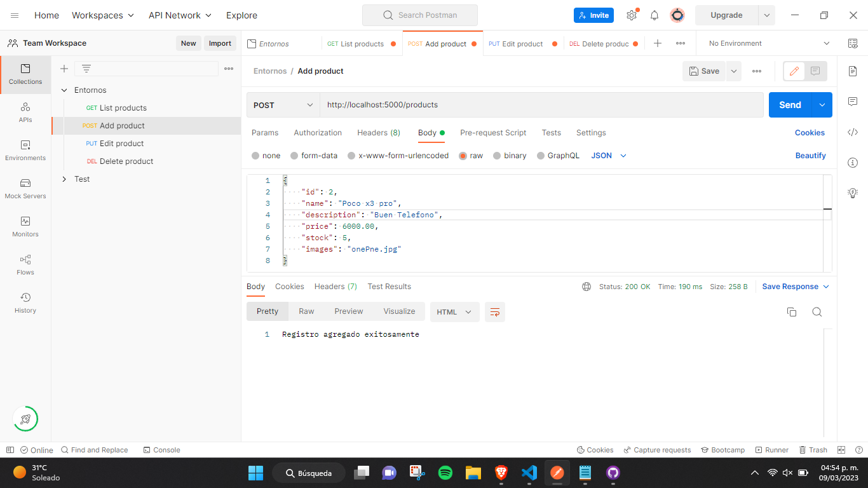Screen dimensions: 868x488
Task: Select the x-www-form-urlencoded body type
Action: pos(351,156)
